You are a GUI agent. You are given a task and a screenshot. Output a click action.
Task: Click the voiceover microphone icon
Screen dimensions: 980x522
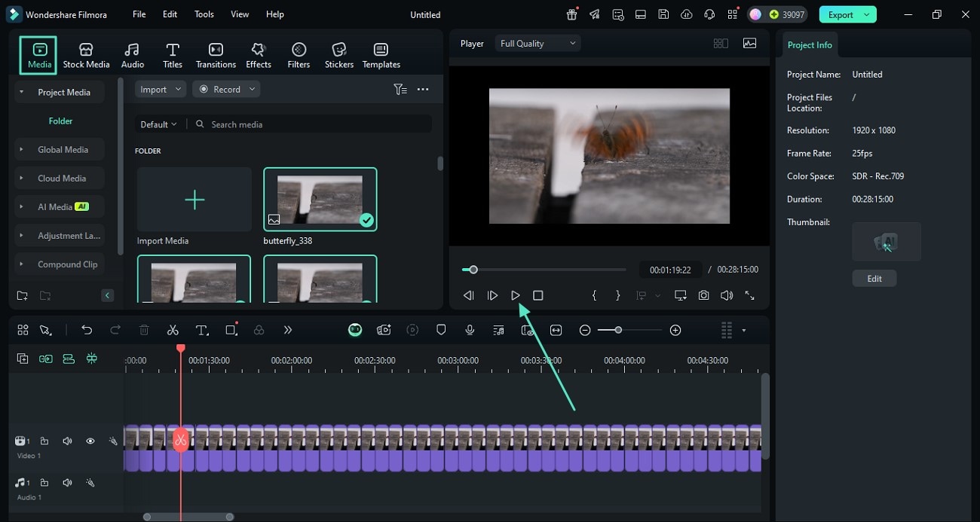click(x=470, y=330)
